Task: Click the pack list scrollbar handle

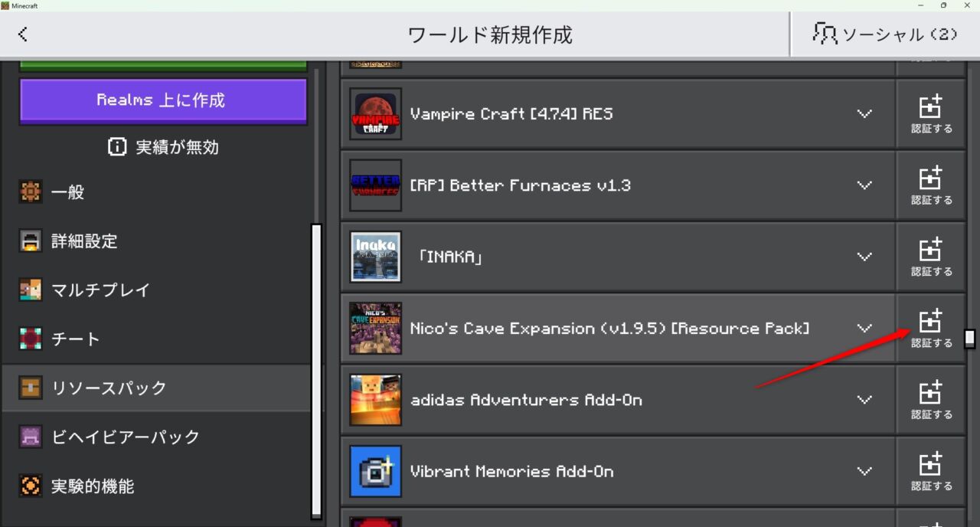Action: point(970,338)
